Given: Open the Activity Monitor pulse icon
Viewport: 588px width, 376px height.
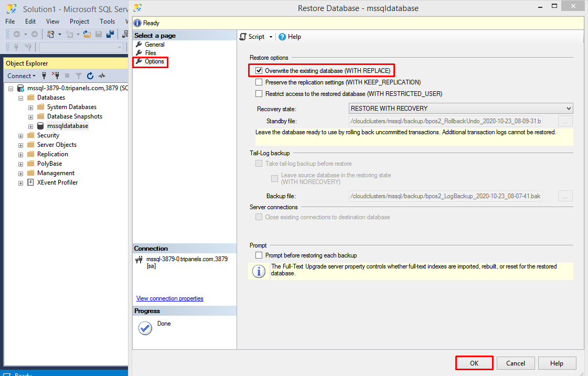Looking at the screenshot, I should pyautogui.click(x=102, y=76).
